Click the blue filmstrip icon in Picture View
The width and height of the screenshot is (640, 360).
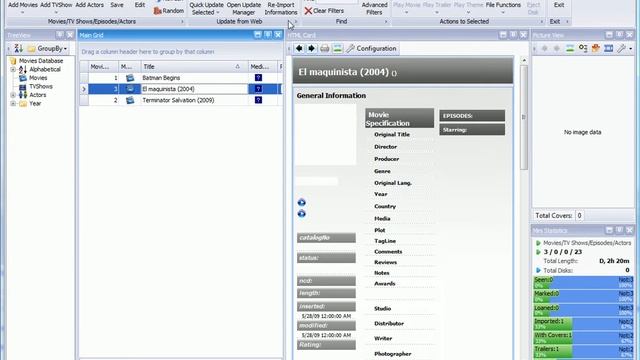click(x=609, y=49)
